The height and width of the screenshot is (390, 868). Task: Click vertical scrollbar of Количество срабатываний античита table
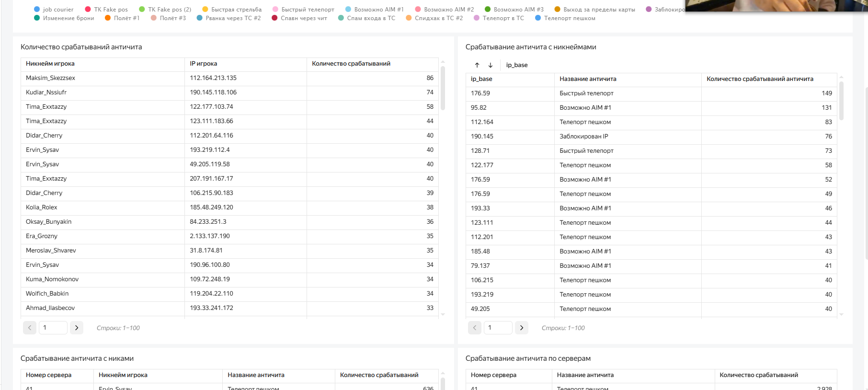click(x=443, y=89)
